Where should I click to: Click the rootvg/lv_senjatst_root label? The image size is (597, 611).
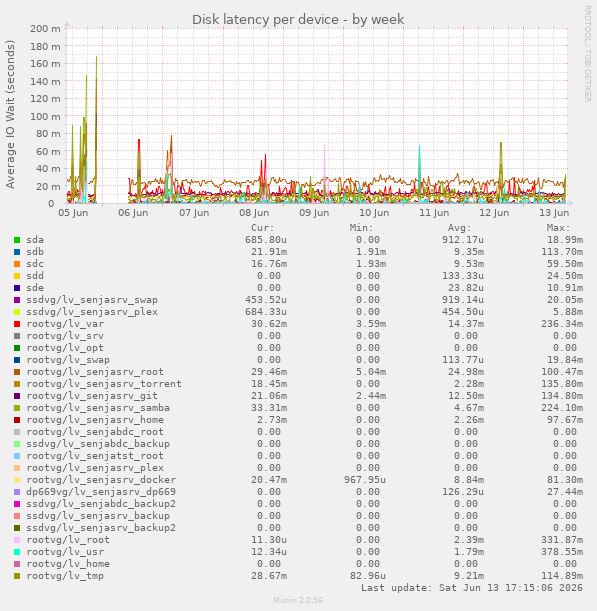tap(95, 456)
